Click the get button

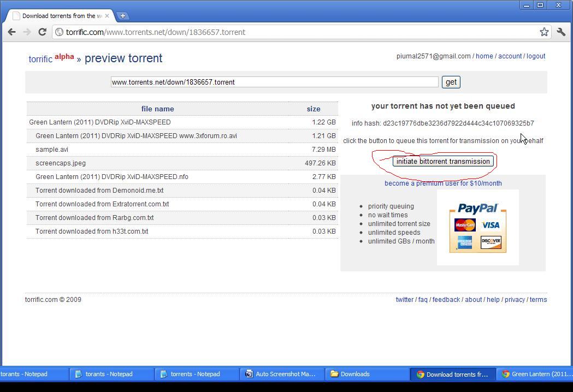coord(451,82)
